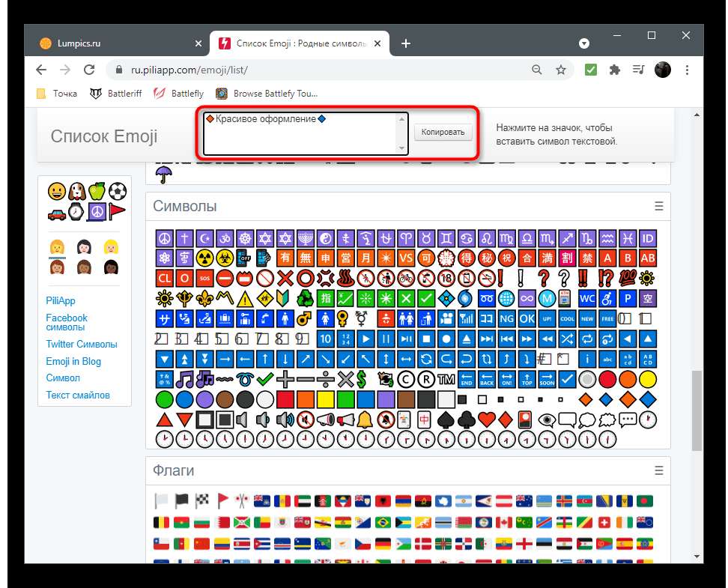Expand the Флаги section menu

click(658, 470)
